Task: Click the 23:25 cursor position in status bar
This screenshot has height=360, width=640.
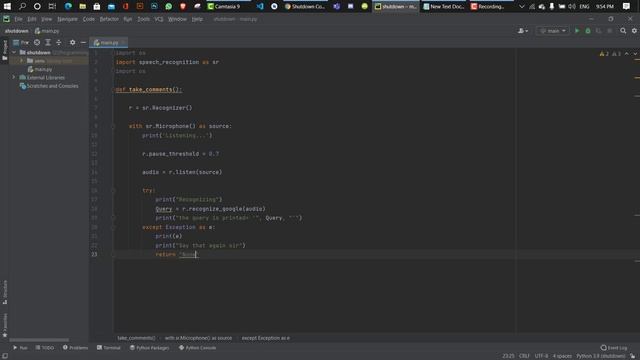Action: point(508,356)
